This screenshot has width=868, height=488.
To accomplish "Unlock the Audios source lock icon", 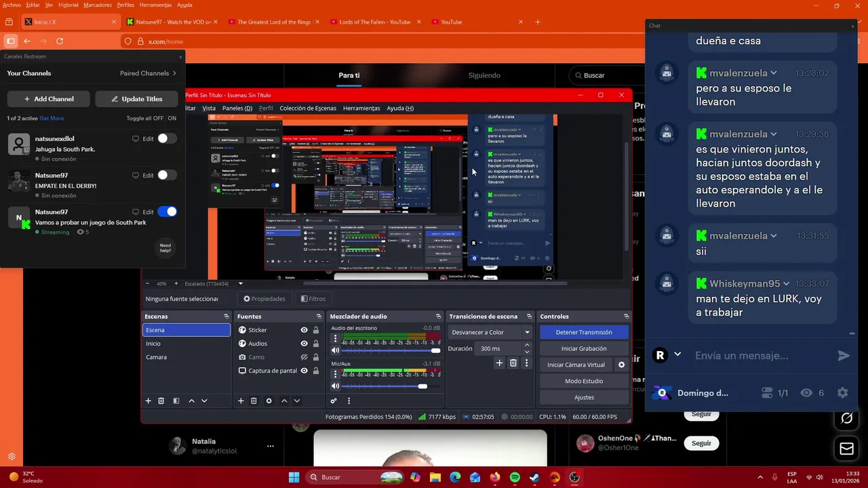I will click(x=316, y=344).
